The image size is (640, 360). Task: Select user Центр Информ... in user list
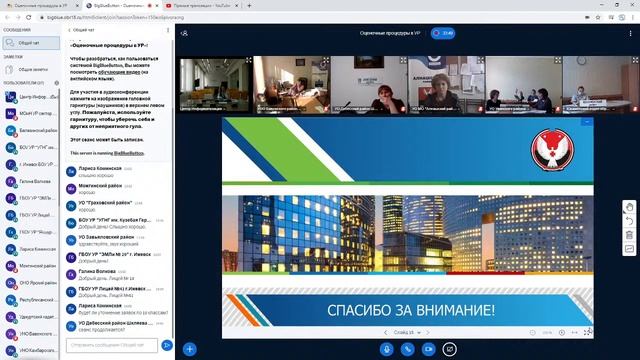[30, 97]
